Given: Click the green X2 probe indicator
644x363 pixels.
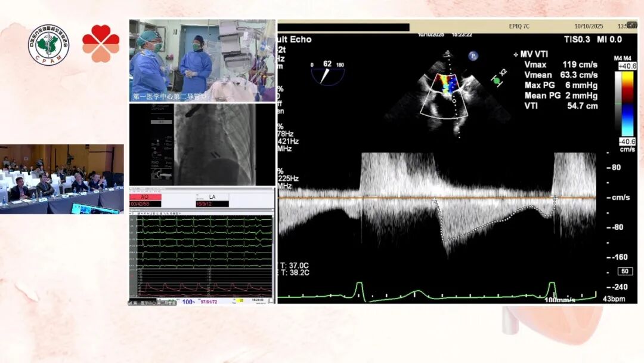Looking at the screenshot, I should pyautogui.click(x=498, y=79).
